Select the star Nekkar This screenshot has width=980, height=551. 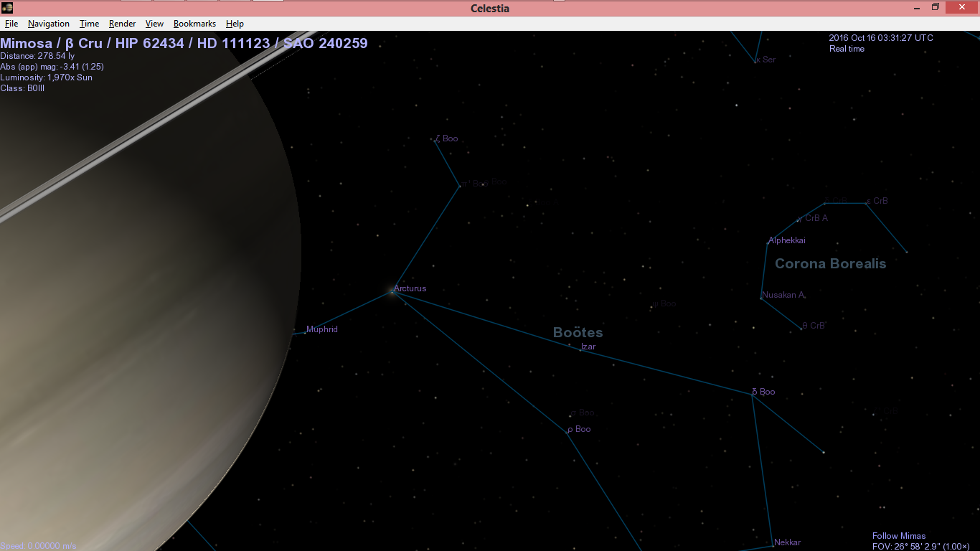coord(787,542)
